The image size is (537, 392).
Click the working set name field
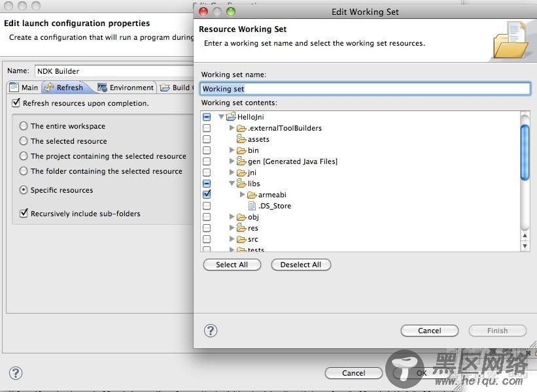coord(365,89)
